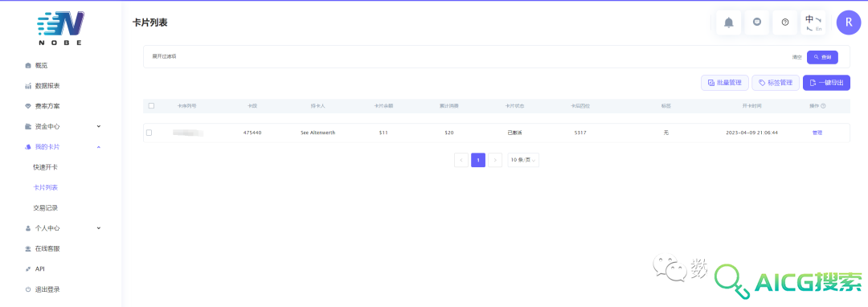Viewport: 868px width, 307px height.
Task: Tick the checkbox for the See Altenwerth row
Action: pyautogui.click(x=149, y=133)
